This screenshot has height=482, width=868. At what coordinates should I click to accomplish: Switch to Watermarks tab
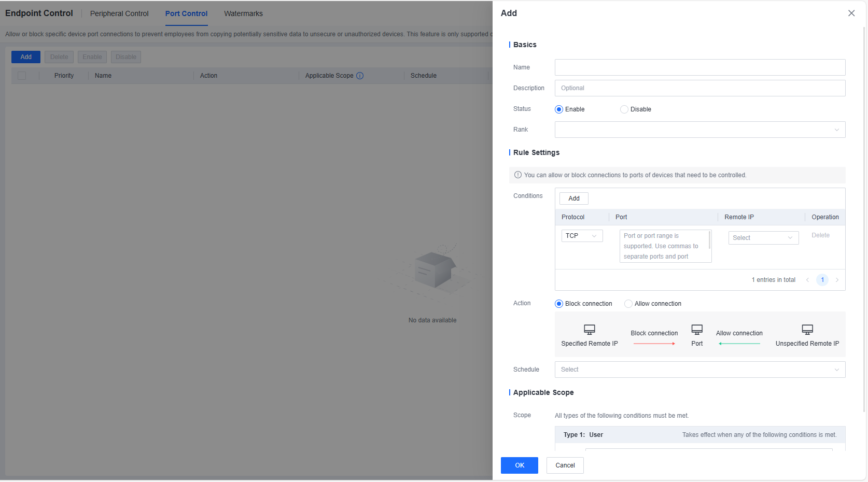pyautogui.click(x=243, y=13)
